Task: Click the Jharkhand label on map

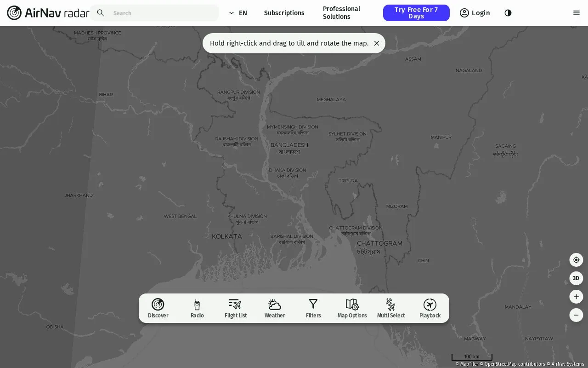Action: pos(79,195)
